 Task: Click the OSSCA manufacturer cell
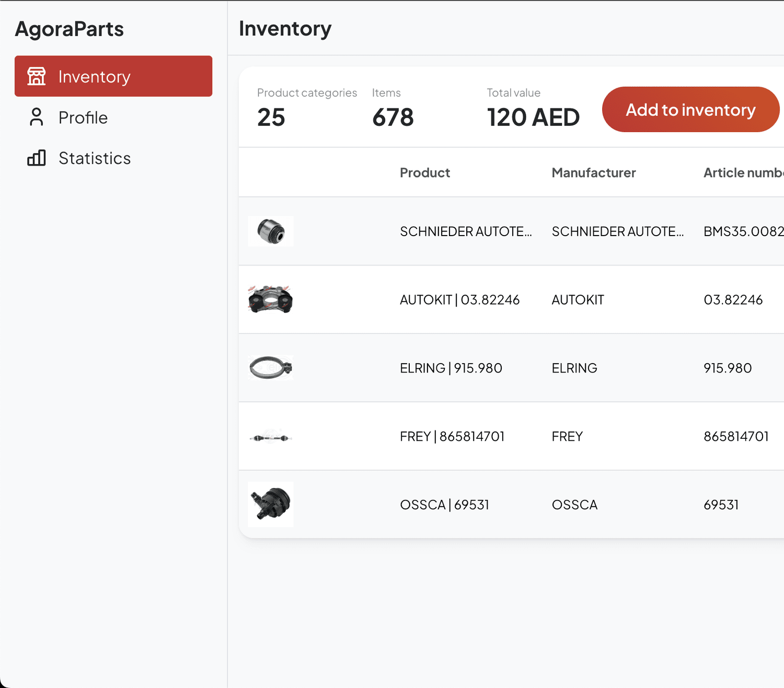[x=575, y=505]
